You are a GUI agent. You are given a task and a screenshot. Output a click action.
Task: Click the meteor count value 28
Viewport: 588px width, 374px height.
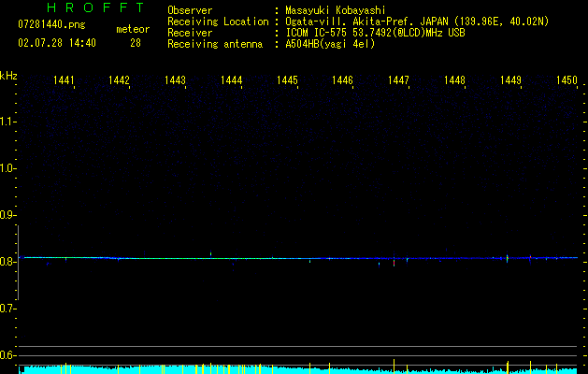tap(136, 43)
